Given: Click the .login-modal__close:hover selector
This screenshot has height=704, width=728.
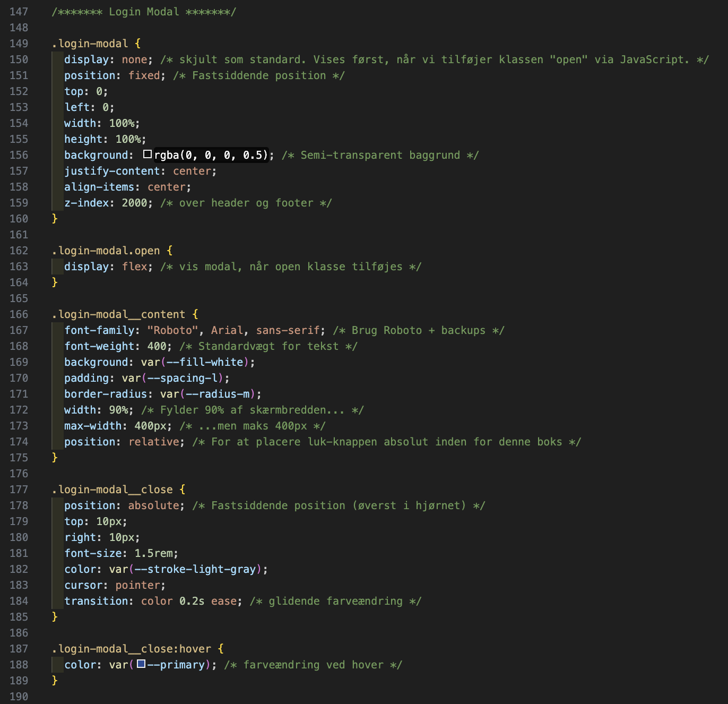Looking at the screenshot, I should click(x=132, y=649).
